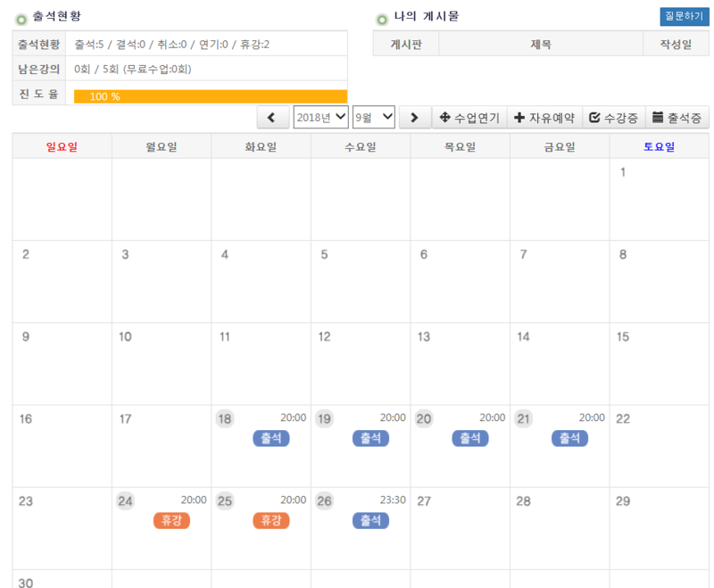Click the attendance summary text 출석:5 / 결석:0
This screenshot has height=588, width=714.
click(110, 44)
